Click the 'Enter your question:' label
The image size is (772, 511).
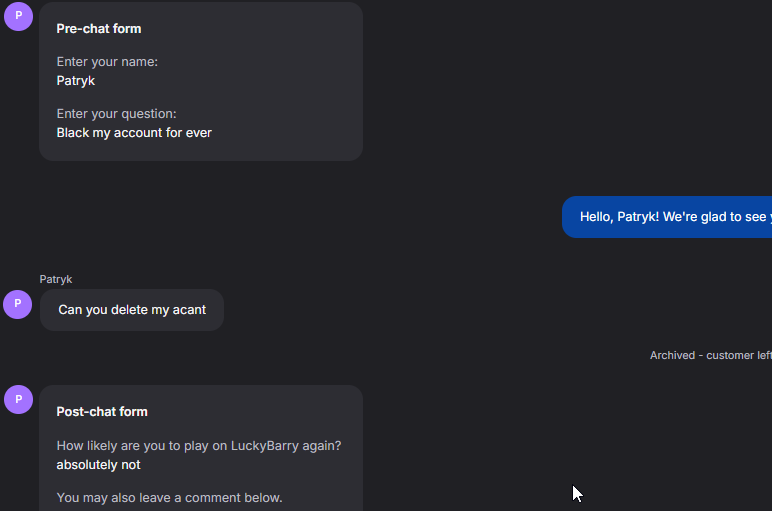[x=116, y=114]
